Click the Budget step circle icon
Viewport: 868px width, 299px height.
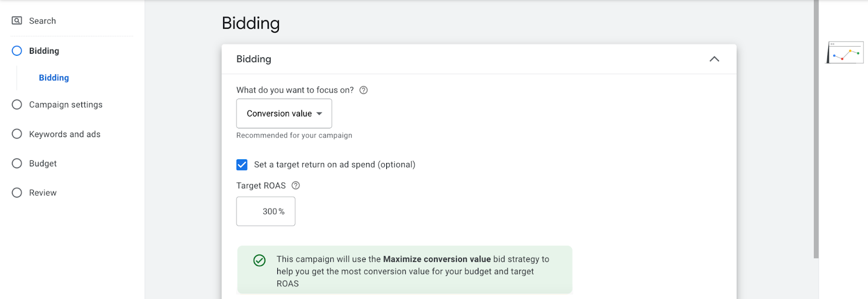click(x=17, y=164)
